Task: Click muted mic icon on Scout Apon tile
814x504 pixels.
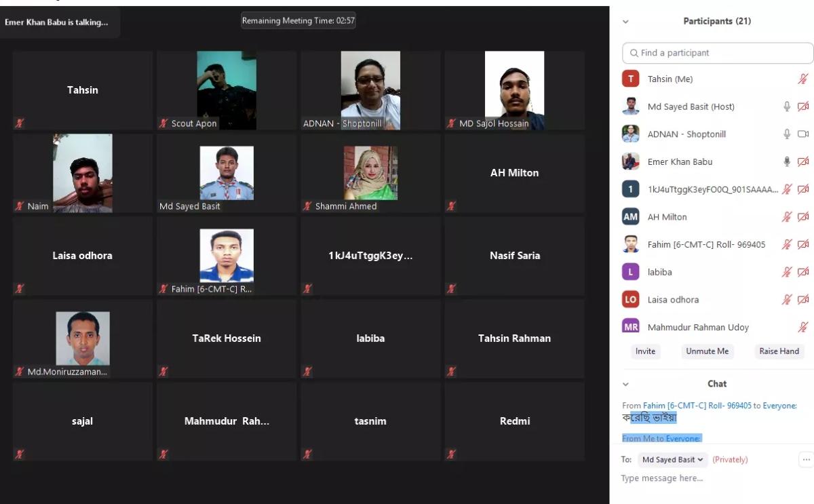Action: pyautogui.click(x=163, y=123)
